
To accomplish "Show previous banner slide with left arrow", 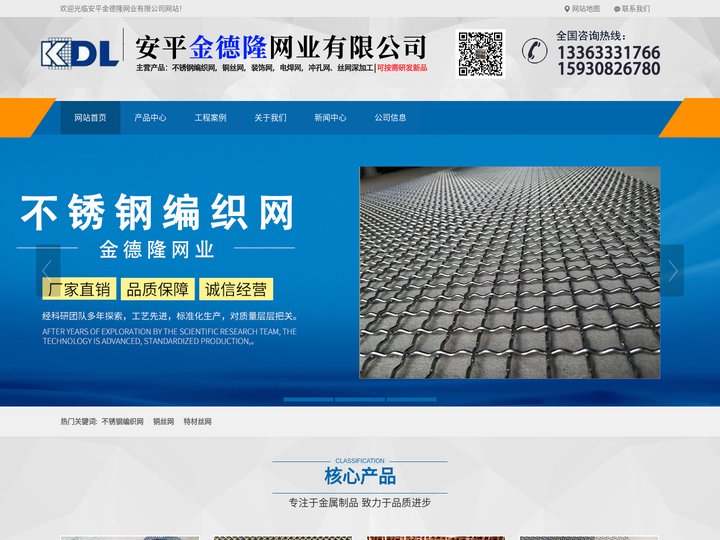I will tap(48, 270).
